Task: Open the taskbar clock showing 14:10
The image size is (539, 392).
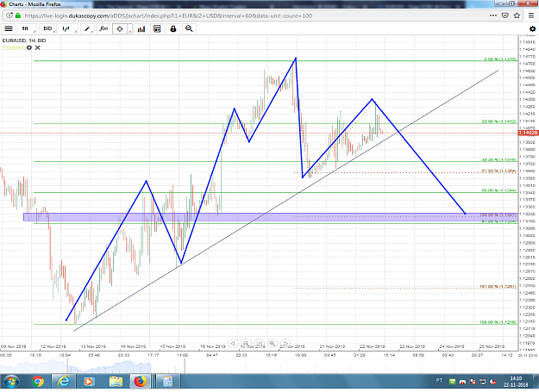Action: pyautogui.click(x=516, y=382)
